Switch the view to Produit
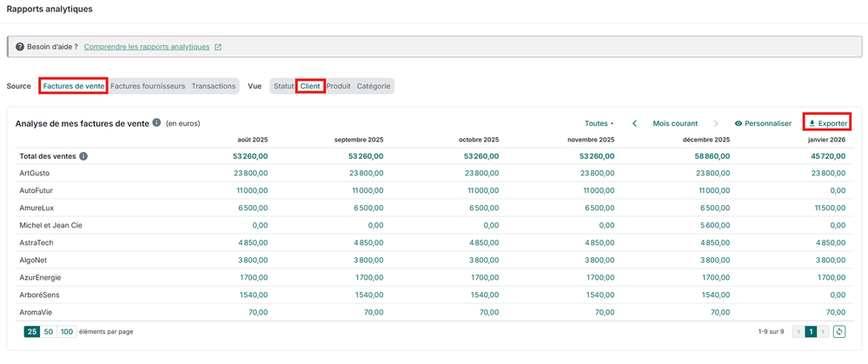Screen dimensions: 868x364 coord(338,86)
